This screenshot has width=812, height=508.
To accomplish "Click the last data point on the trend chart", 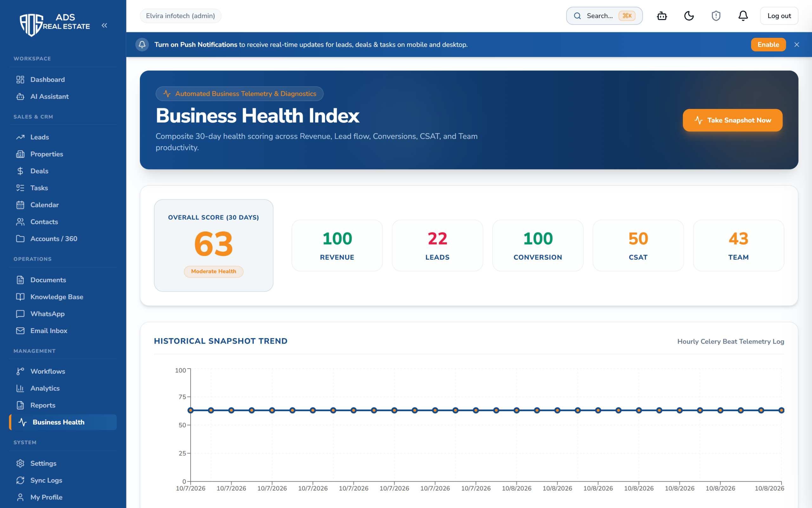I will click(x=782, y=410).
